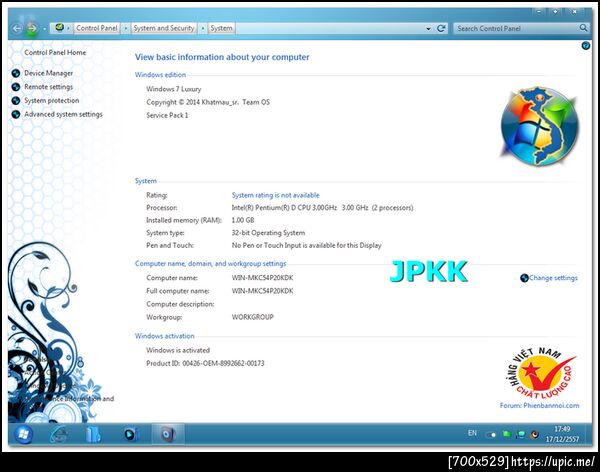Click the shield icon beside Change settings

click(524, 278)
